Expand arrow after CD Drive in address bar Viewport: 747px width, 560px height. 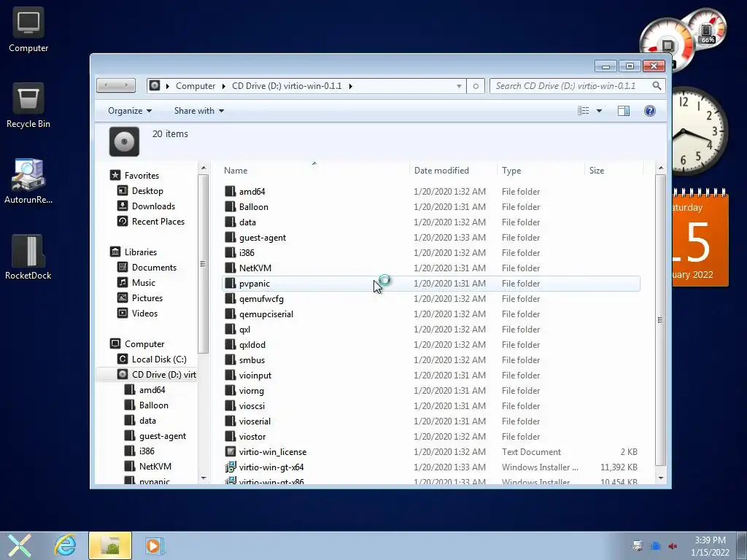[351, 86]
